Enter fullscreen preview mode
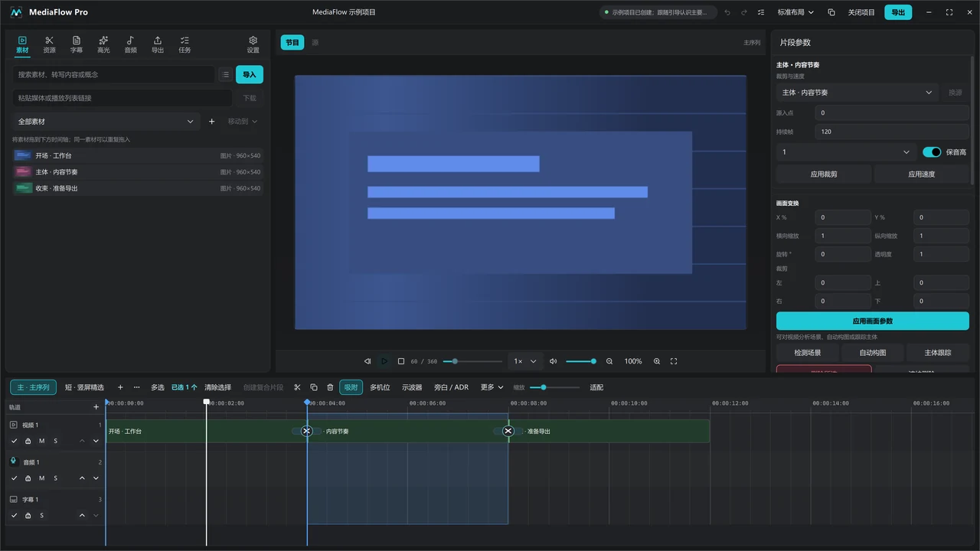 674,361
